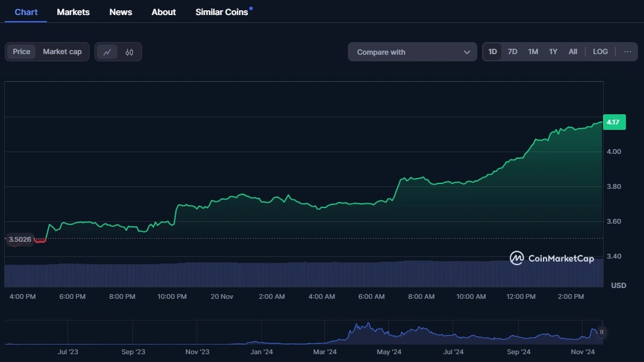The image size is (644, 362).
Task: Open the three-dot more options menu
Action: point(628,52)
